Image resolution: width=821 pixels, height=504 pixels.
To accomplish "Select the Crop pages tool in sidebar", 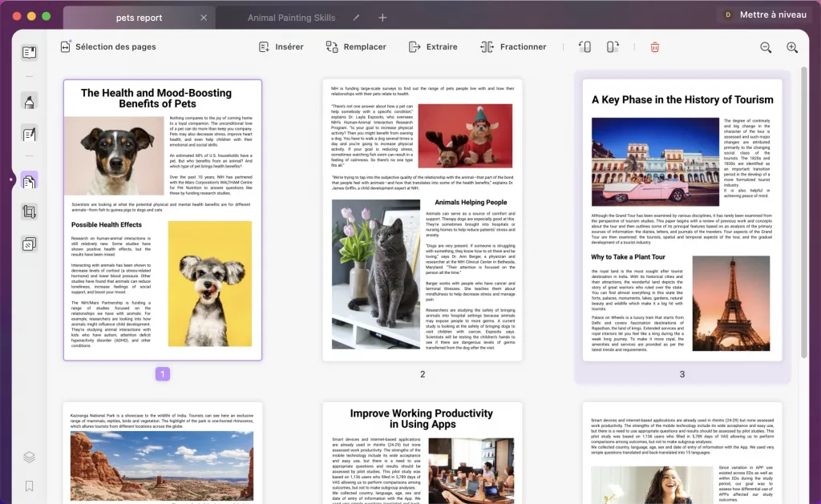I will click(x=30, y=212).
